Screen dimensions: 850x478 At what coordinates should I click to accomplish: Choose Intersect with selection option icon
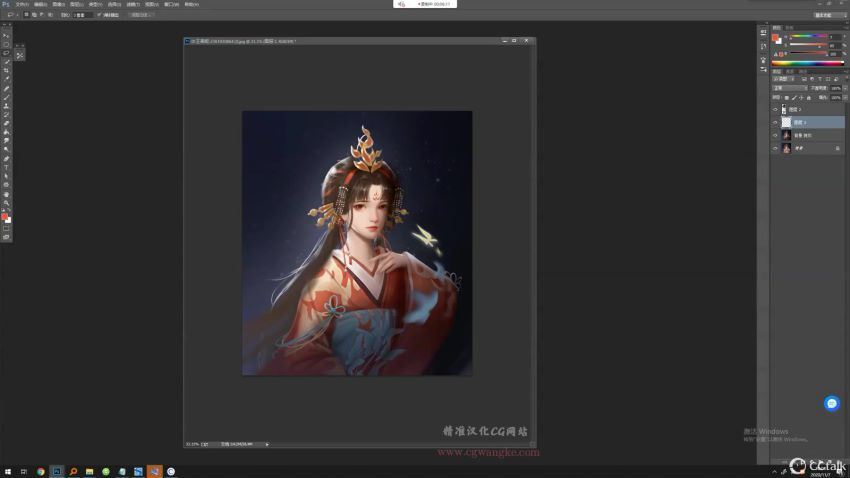click(50, 15)
